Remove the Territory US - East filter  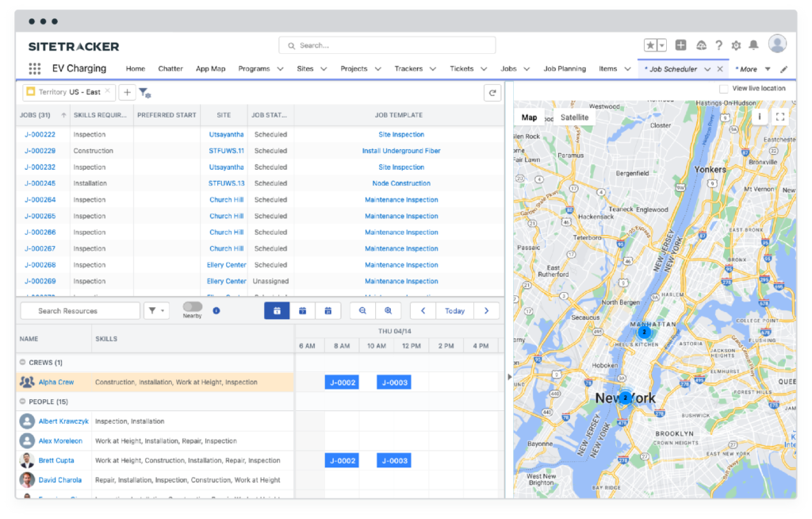pos(108,91)
